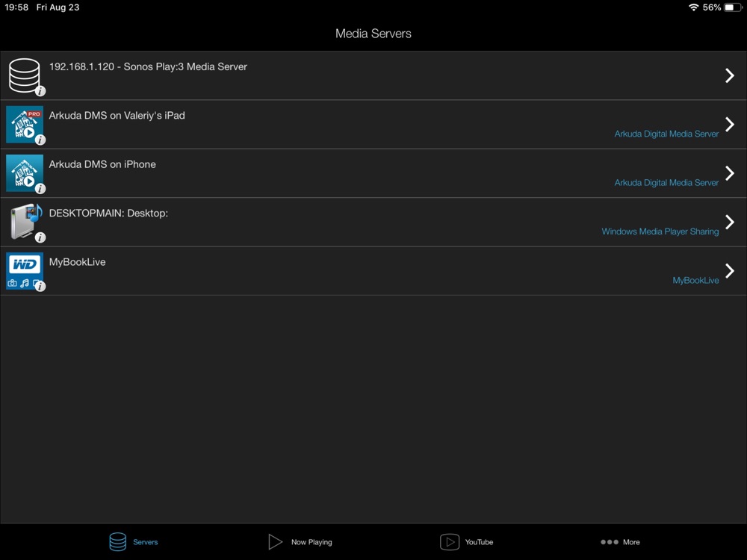The height and width of the screenshot is (560, 747).
Task: Tap the 56% battery percentage
Action: tap(712, 7)
